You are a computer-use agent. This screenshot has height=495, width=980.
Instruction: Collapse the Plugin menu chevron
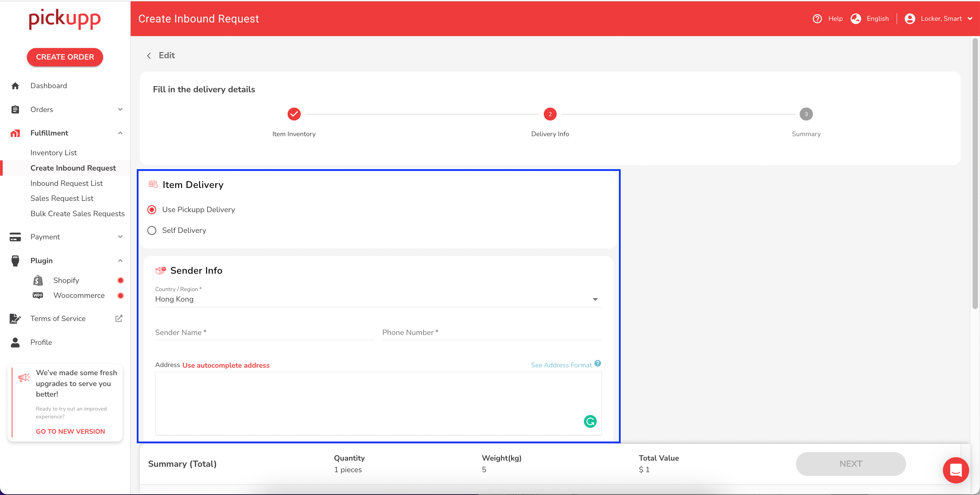(120, 261)
